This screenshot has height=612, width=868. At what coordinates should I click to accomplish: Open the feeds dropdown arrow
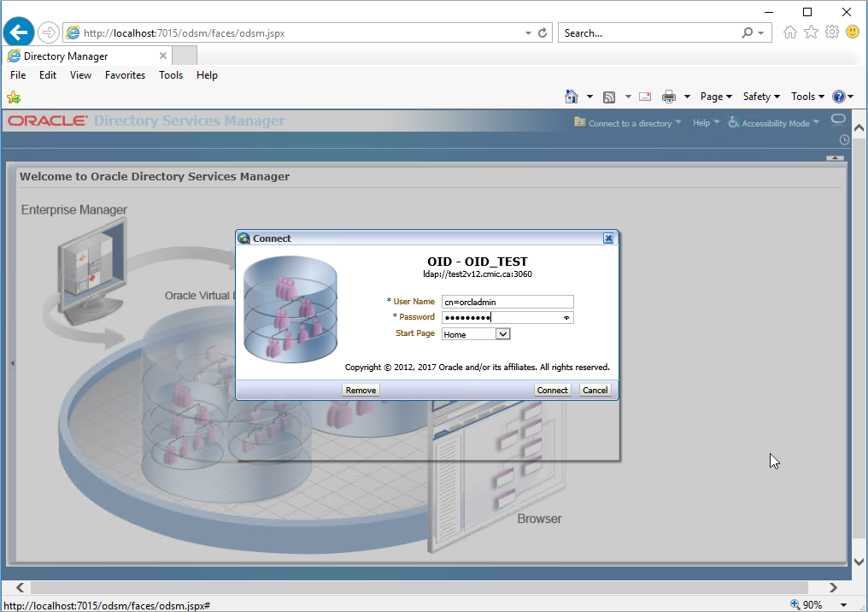(628, 97)
